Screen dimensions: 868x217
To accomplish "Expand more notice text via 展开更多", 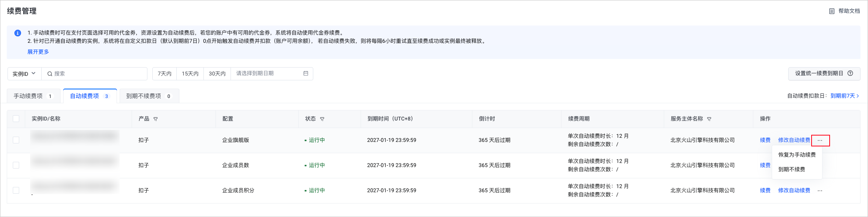I will point(38,52).
